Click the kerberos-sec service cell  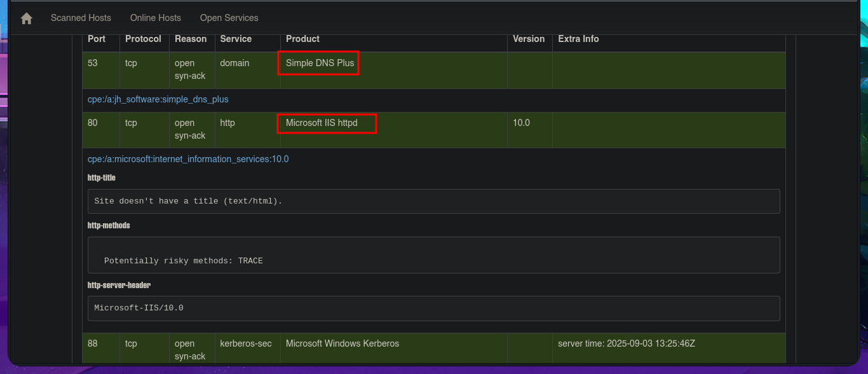pyautogui.click(x=246, y=343)
